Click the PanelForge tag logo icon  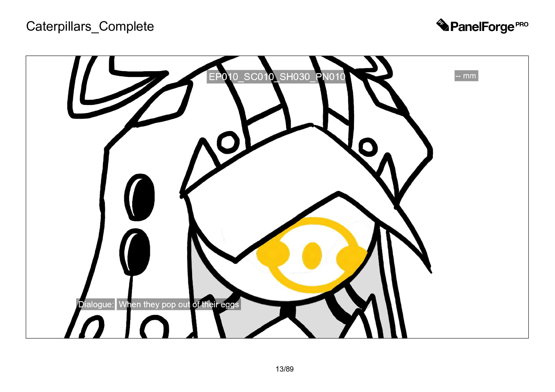442,25
